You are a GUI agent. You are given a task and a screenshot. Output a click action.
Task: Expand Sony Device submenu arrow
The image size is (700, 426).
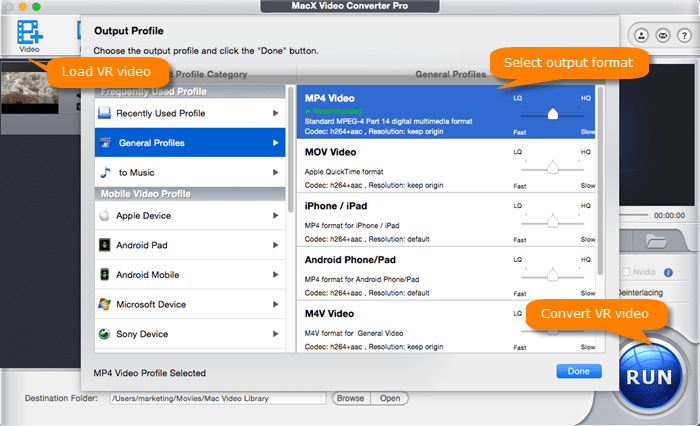[x=275, y=334]
